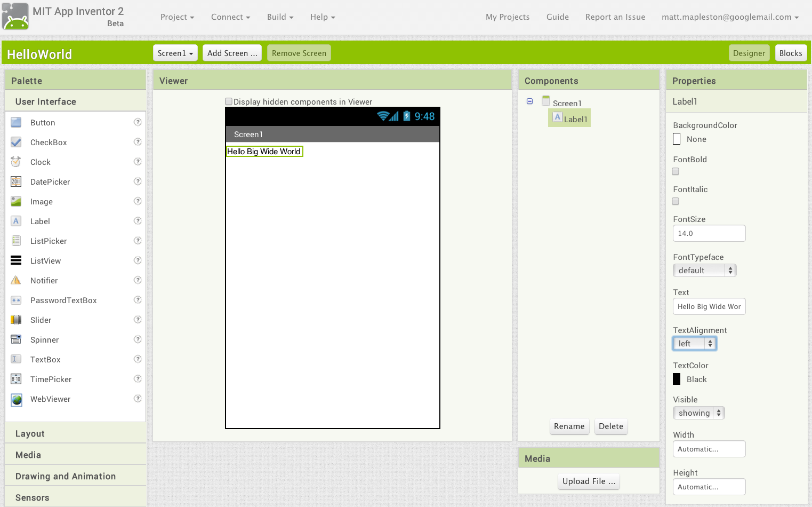Select the Clock palette icon
This screenshot has height=507, width=812.
point(16,162)
